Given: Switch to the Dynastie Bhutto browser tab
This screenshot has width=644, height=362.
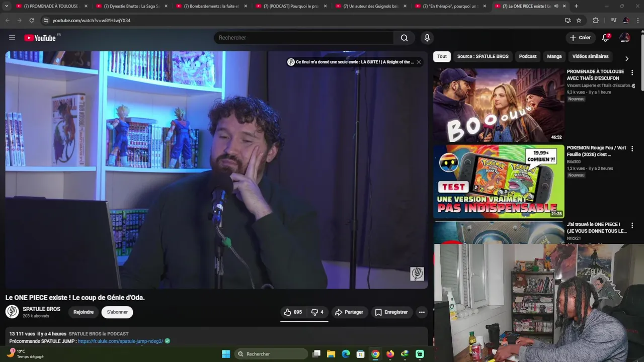Looking at the screenshot, I should (131, 6).
